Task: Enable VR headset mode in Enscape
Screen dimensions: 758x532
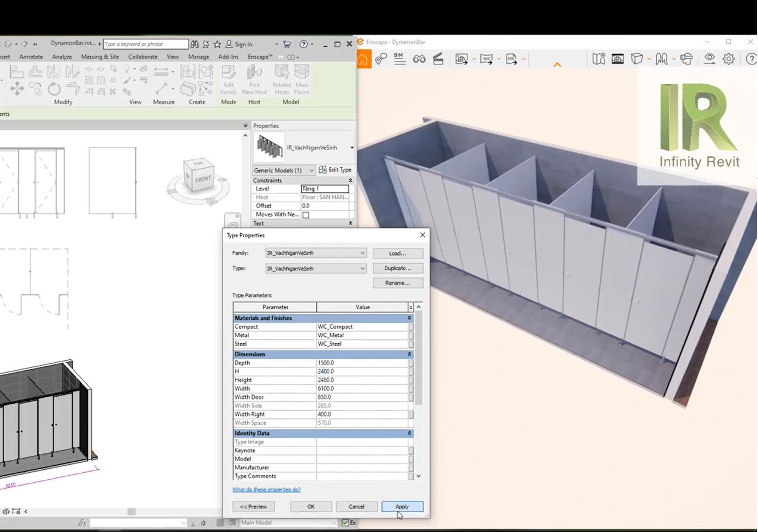Action: [x=687, y=59]
